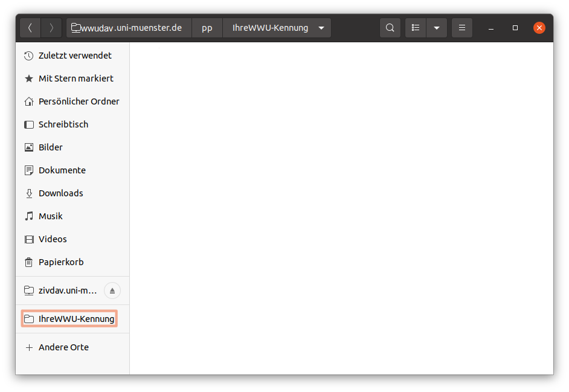
Task: Select the Schreibtisch sidebar entry
Action: [x=63, y=124]
